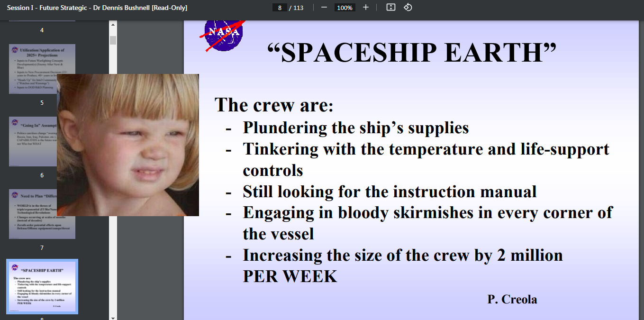Click the author name "P. Creola"

pos(512,299)
